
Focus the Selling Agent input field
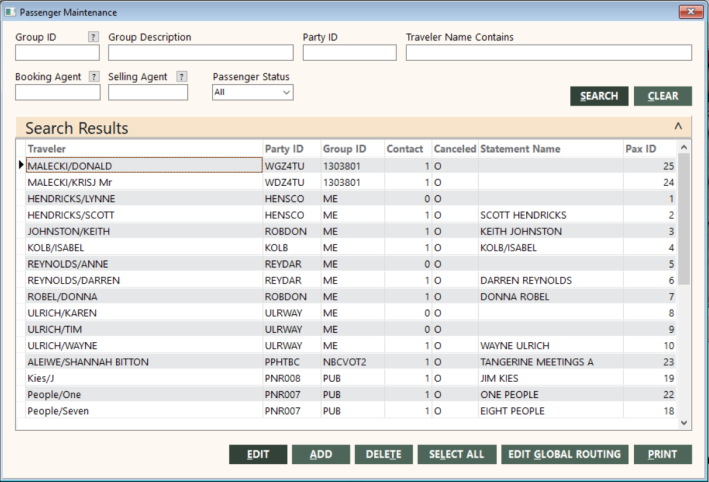(148, 92)
